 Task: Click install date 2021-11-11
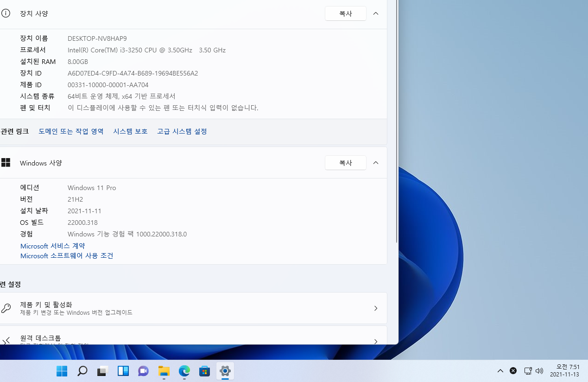click(84, 211)
